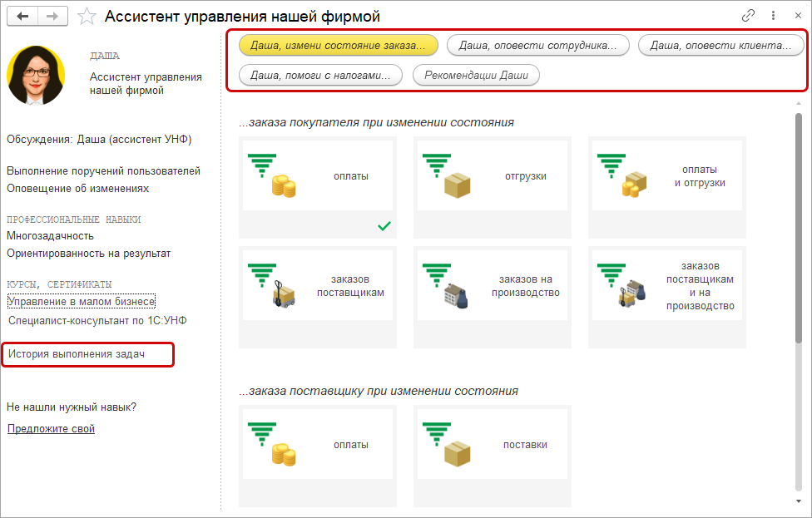Viewport: 812px width, 518px height.
Task: Click 'Оповещение об изменениях' item
Action: pyautogui.click(x=77, y=189)
